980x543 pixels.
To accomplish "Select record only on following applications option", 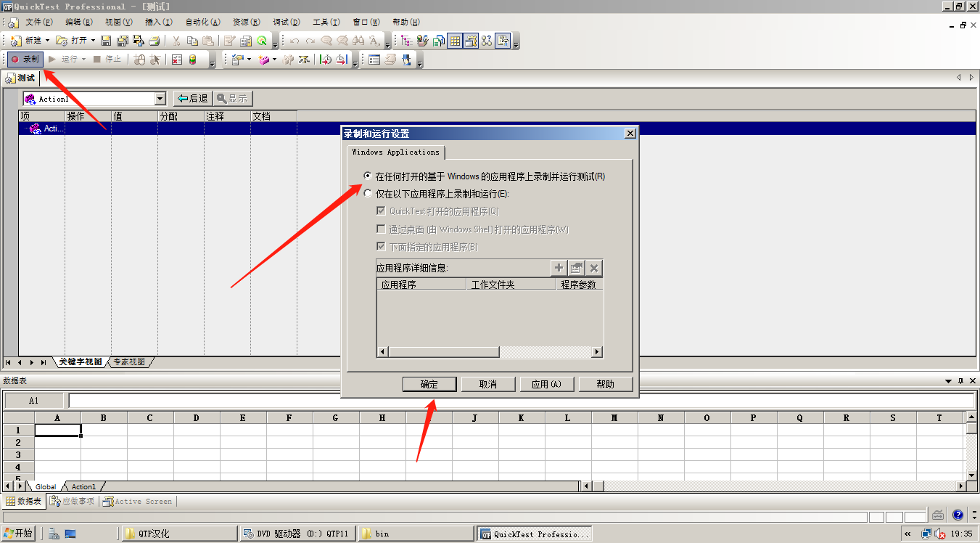I will [368, 194].
